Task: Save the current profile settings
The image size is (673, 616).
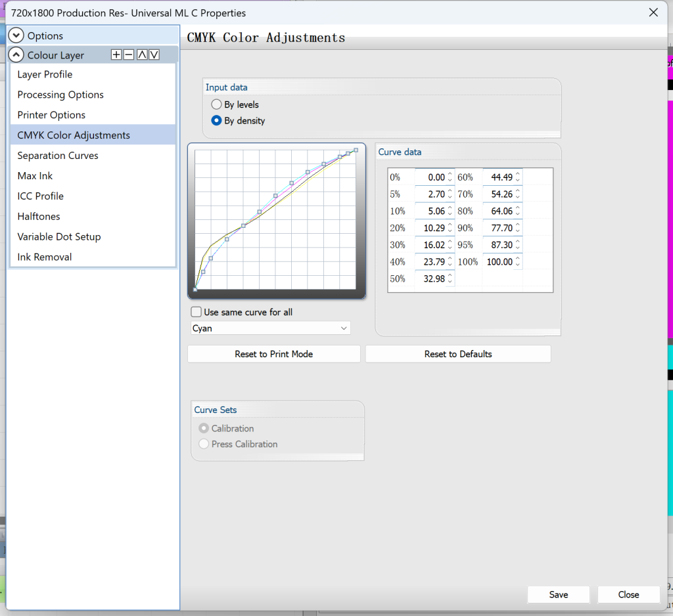Action: [558, 594]
